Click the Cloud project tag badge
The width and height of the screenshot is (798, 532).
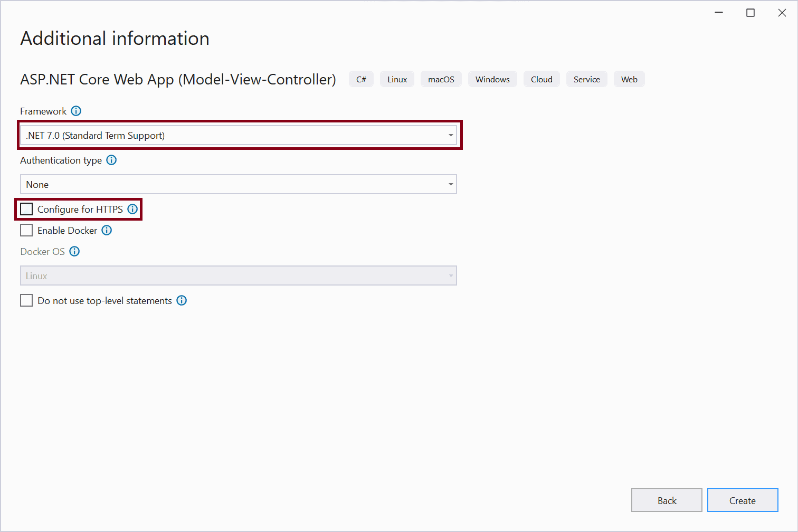tap(541, 79)
